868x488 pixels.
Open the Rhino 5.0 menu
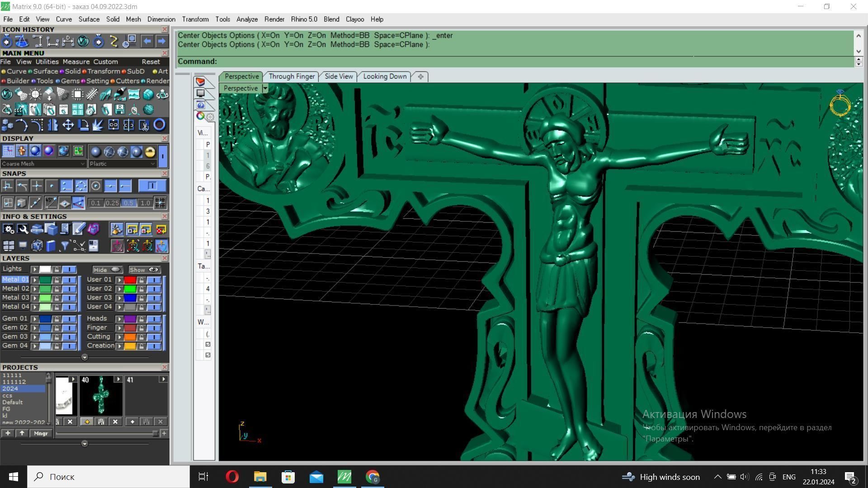[304, 19]
